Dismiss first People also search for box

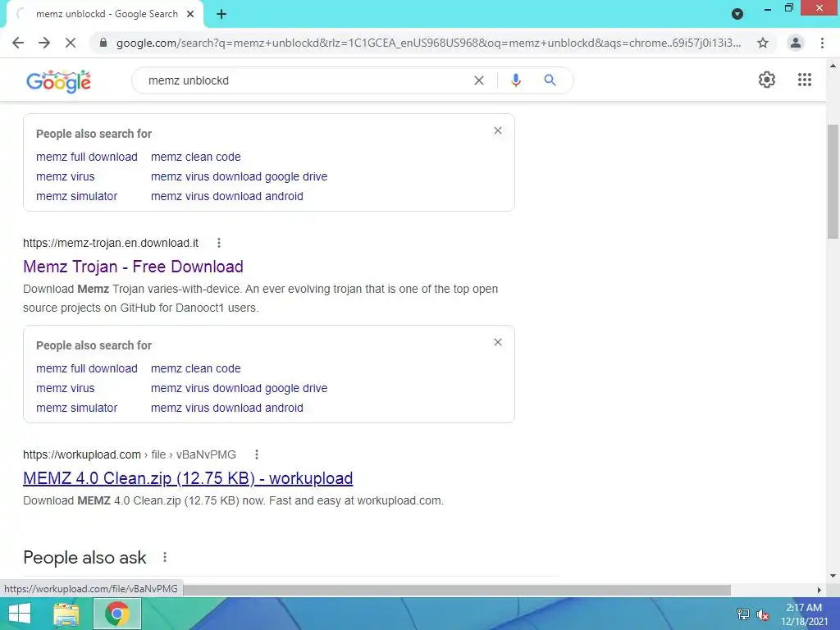498,130
